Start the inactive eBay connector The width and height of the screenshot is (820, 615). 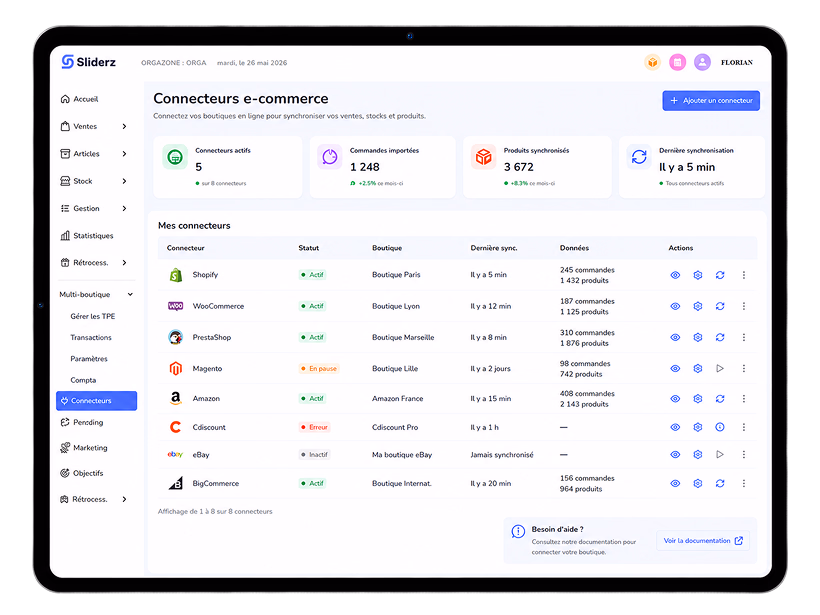click(x=720, y=454)
